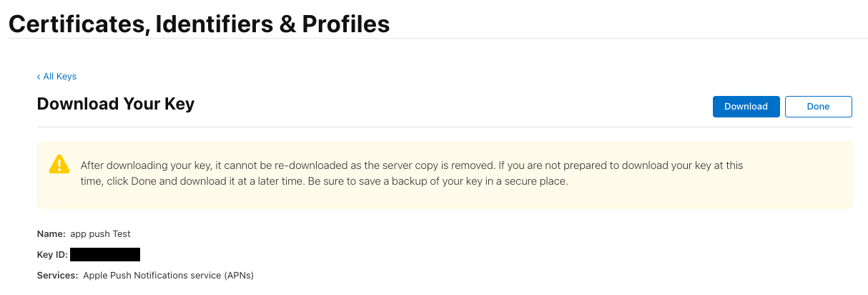Image resolution: width=868 pixels, height=295 pixels.
Task: Click the Name label
Action: [x=50, y=233]
